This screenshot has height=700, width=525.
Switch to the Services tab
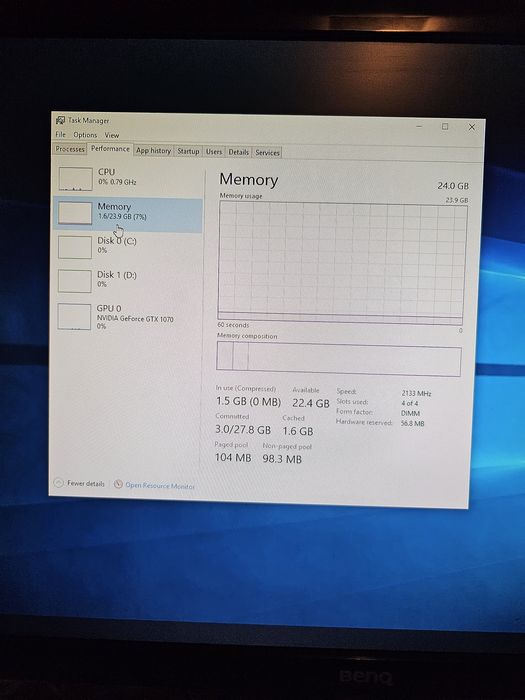pos(267,153)
